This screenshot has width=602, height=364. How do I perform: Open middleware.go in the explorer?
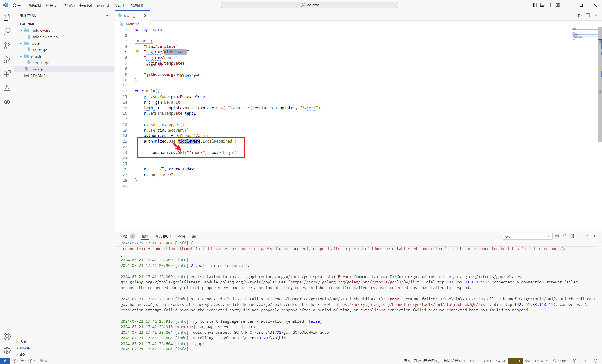pos(45,37)
